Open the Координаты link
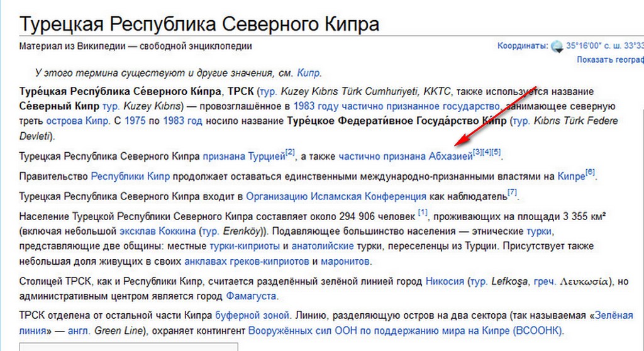The image size is (644, 351). pyautogui.click(x=523, y=46)
